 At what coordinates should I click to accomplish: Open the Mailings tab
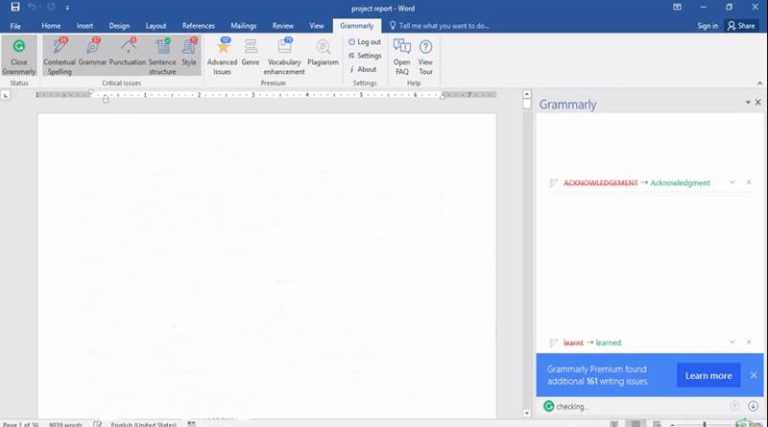click(x=243, y=26)
